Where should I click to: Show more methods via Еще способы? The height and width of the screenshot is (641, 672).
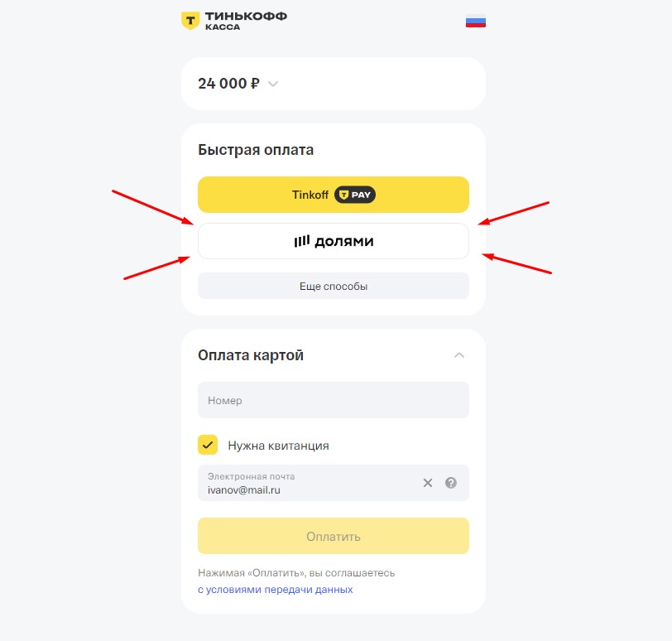tap(333, 286)
